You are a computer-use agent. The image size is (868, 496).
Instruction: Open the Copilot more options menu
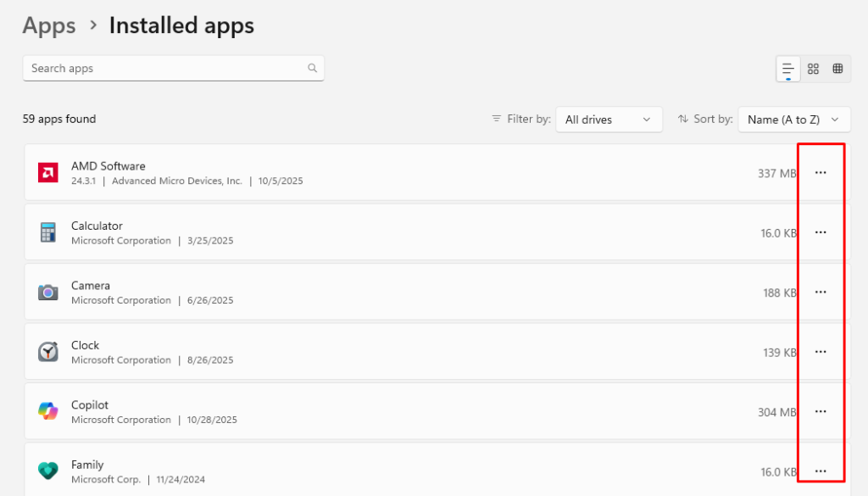tap(821, 411)
